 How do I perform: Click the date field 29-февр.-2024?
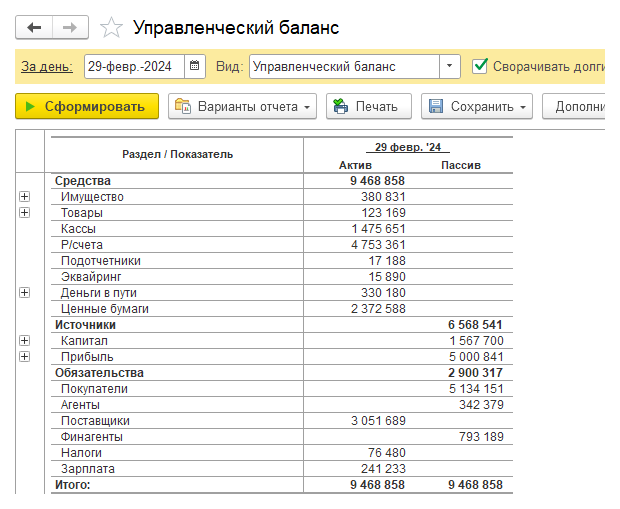click(x=134, y=66)
